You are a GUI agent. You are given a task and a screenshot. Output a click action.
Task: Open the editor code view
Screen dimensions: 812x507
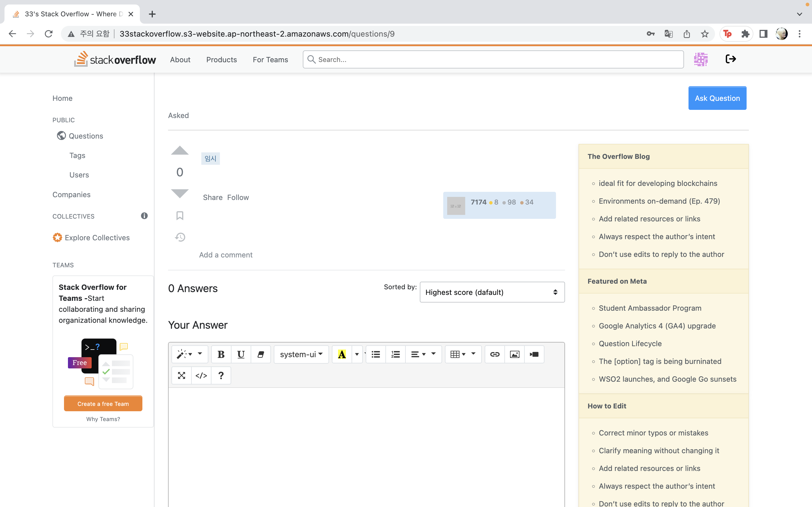(201, 375)
